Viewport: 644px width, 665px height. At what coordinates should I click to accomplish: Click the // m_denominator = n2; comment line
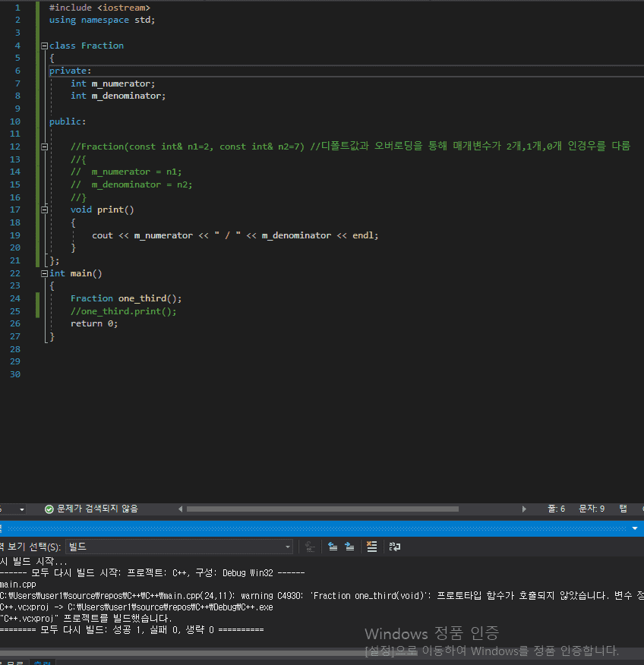pos(131,184)
